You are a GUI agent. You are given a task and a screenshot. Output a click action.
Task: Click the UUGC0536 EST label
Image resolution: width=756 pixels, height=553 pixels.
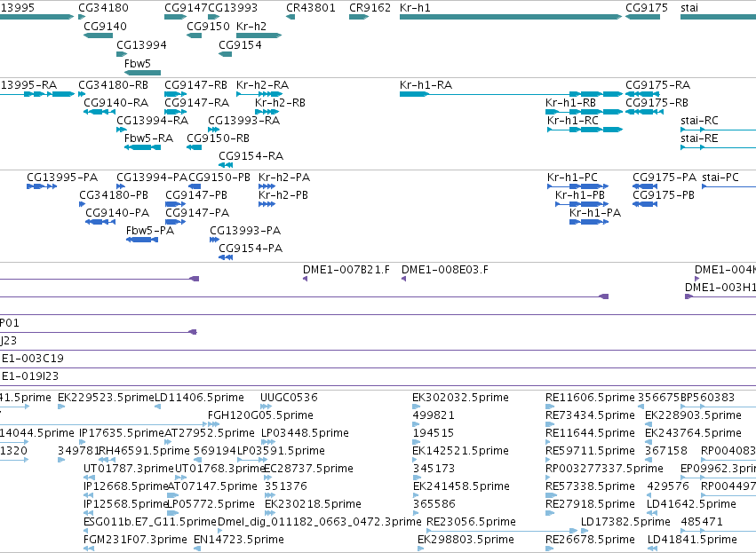point(289,398)
